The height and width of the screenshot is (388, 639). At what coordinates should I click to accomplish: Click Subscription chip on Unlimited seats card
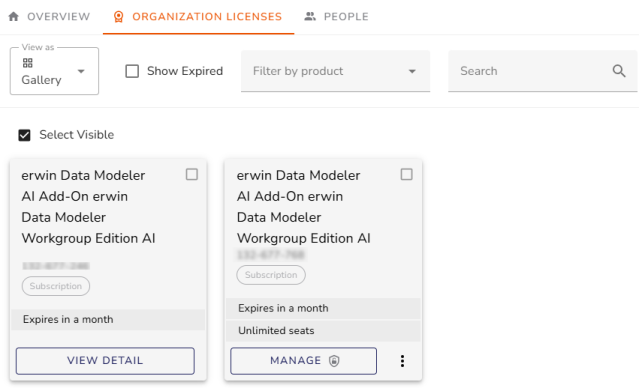click(x=271, y=275)
